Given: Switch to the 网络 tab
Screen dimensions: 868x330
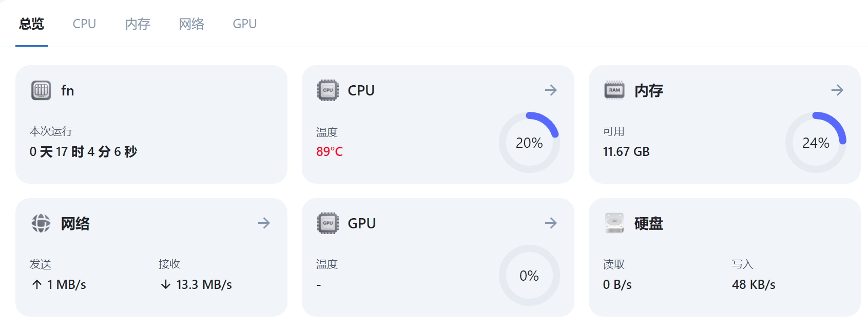Looking at the screenshot, I should [x=191, y=24].
